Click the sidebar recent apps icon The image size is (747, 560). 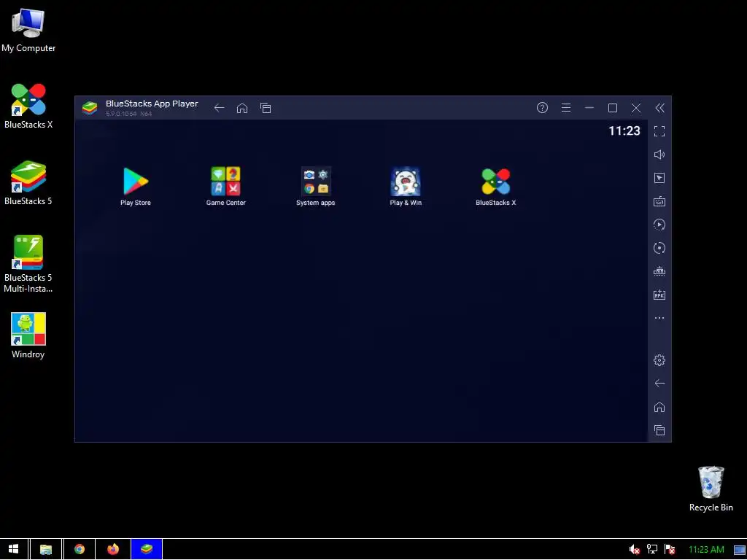[659, 430]
